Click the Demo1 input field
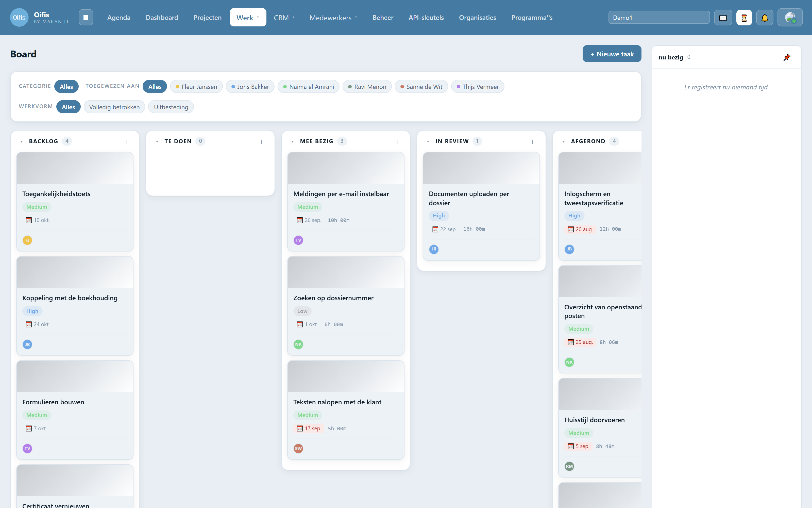Image resolution: width=812 pixels, height=508 pixels. [659, 18]
